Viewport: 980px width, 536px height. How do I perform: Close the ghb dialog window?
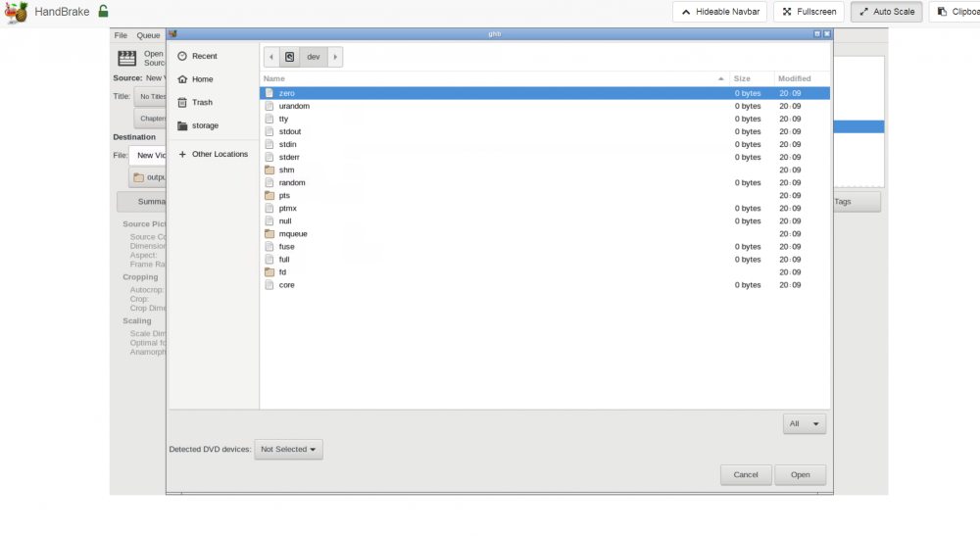pyautogui.click(x=827, y=33)
